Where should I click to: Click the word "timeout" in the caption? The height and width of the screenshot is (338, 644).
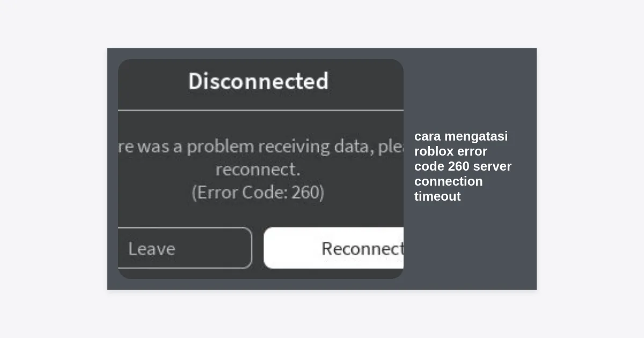437,196
